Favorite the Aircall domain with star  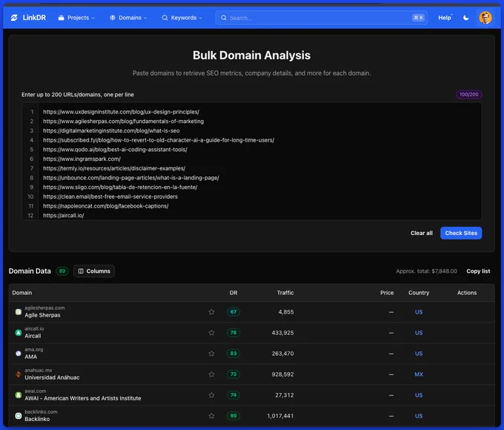[211, 333]
